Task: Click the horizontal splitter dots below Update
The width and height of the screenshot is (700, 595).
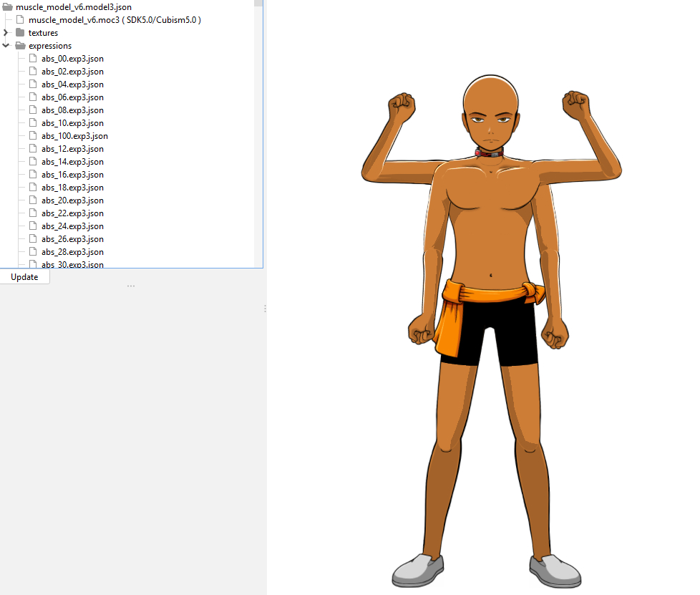Action: pos(131,286)
